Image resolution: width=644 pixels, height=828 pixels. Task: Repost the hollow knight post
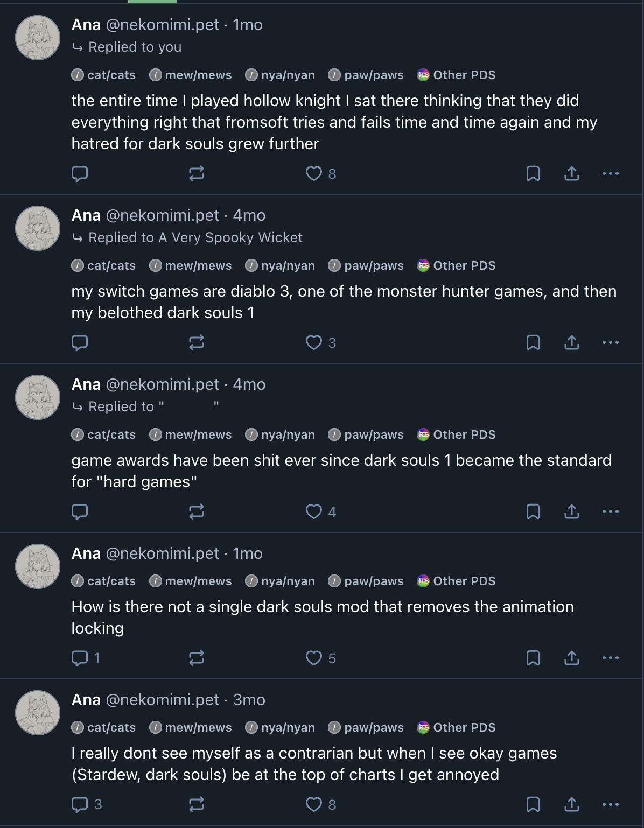tap(197, 174)
